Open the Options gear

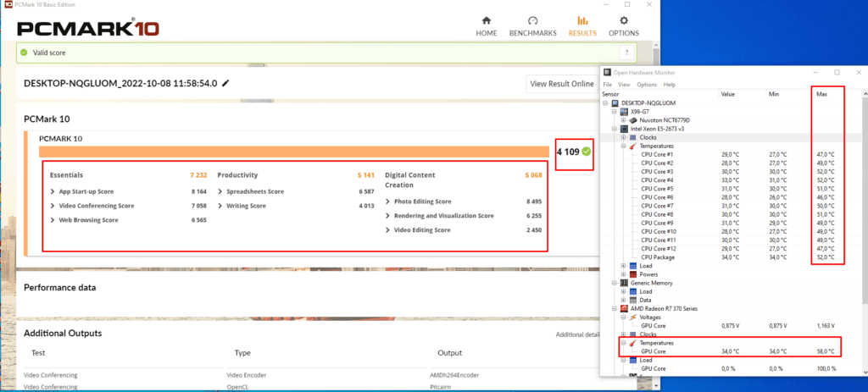tap(623, 25)
